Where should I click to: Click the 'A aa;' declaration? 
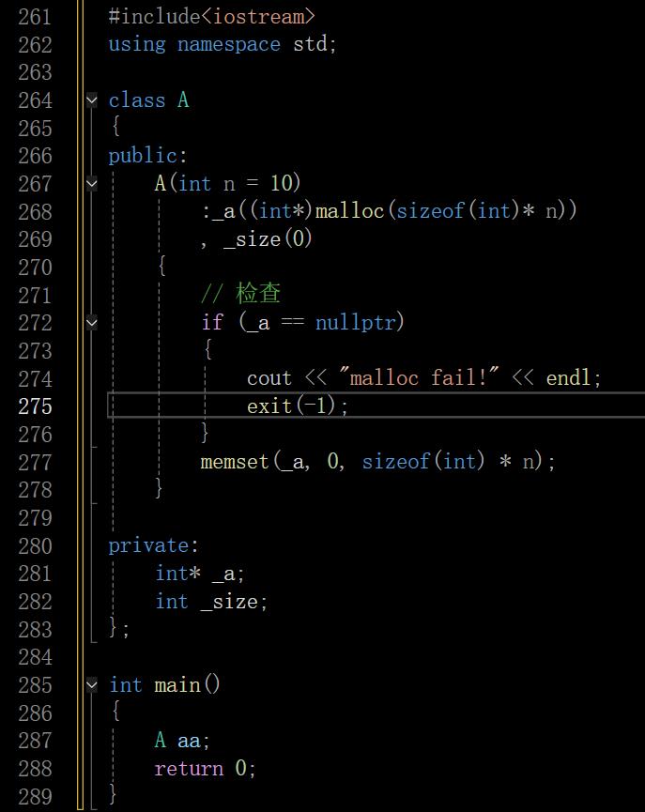[182, 741]
